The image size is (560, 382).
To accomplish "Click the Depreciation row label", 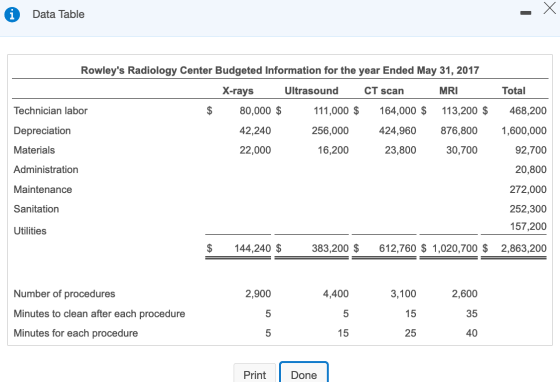I will [42, 131].
